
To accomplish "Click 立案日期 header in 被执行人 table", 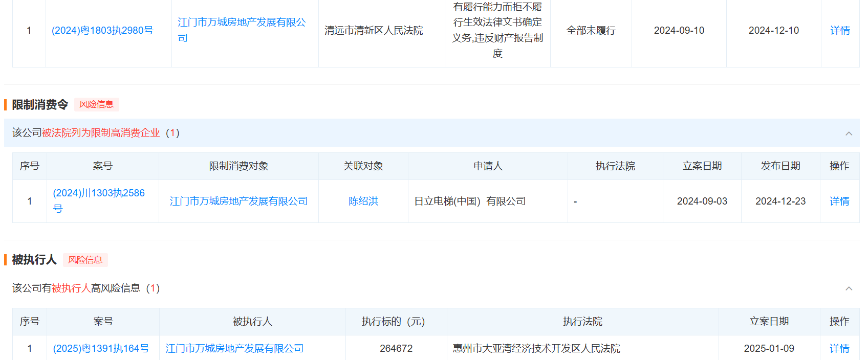I will 769,322.
